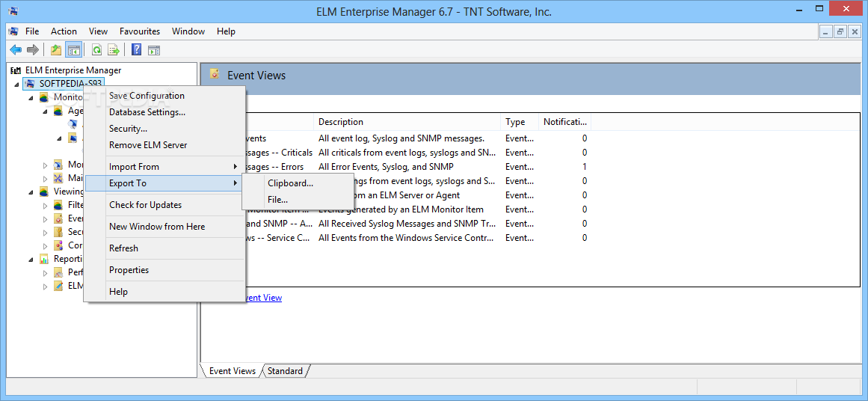Click the icon beside the 'Perf' tree node
Screen dimensions: 868x401
pos(58,272)
